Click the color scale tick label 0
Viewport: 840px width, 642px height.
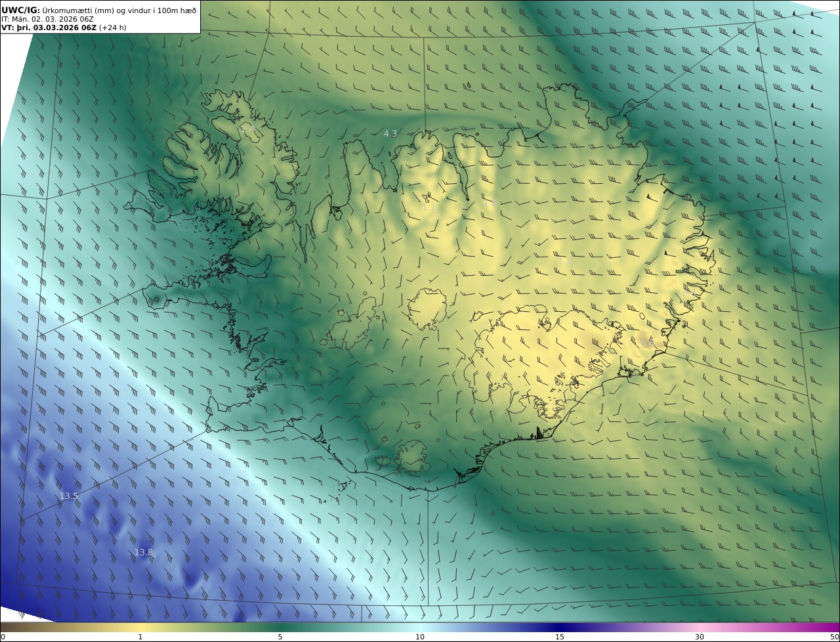tap(3, 637)
